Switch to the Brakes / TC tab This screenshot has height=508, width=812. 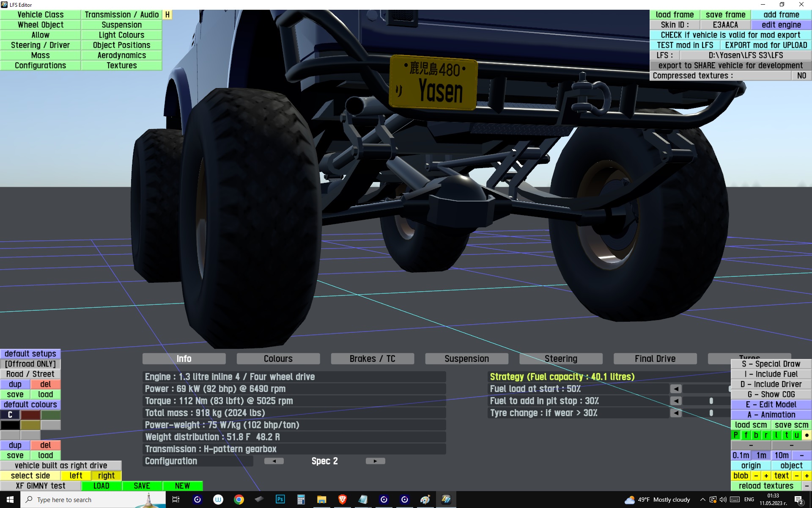pyautogui.click(x=372, y=359)
